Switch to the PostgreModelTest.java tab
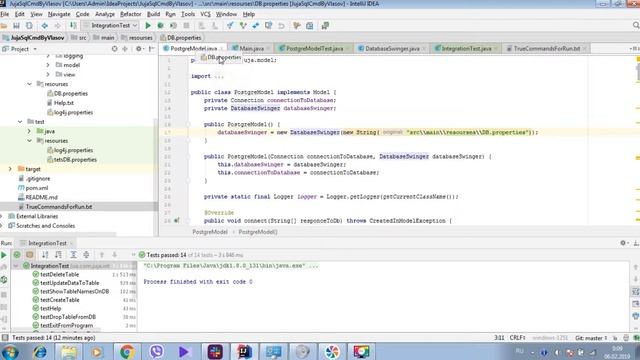Viewport: 640px width, 360px height. point(314,49)
